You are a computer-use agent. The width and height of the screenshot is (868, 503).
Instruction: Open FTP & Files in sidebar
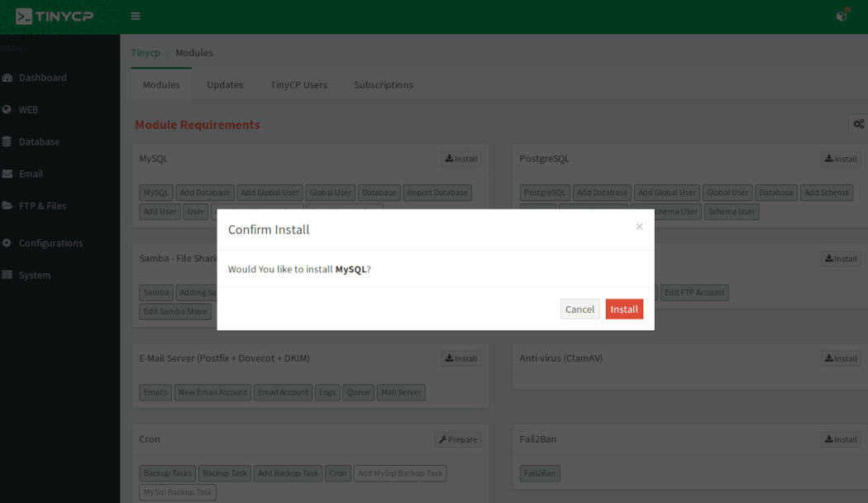(43, 205)
